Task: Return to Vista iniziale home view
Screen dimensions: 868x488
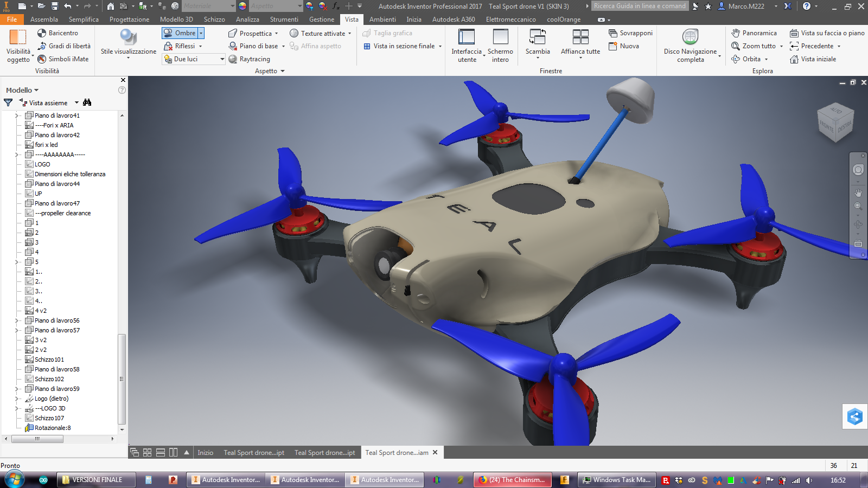Action: point(813,59)
